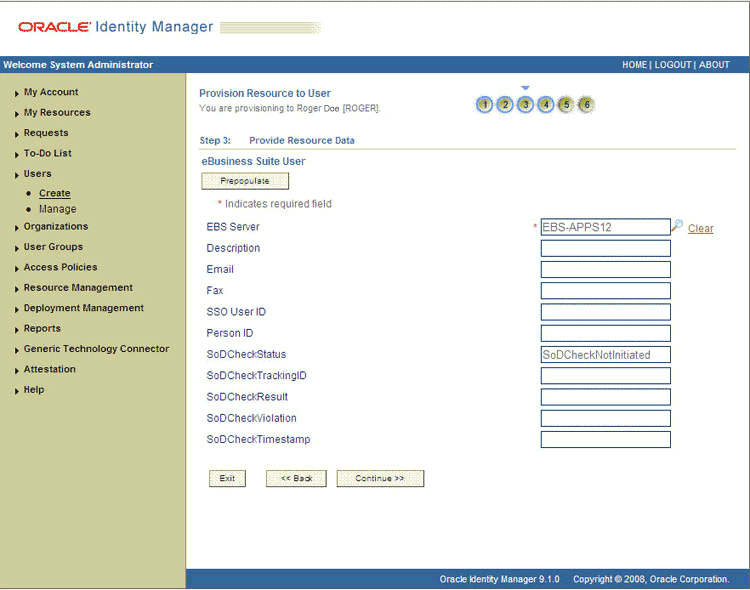This screenshot has height=590, width=750.
Task: Expand the Requests arrow
Action: (17, 134)
